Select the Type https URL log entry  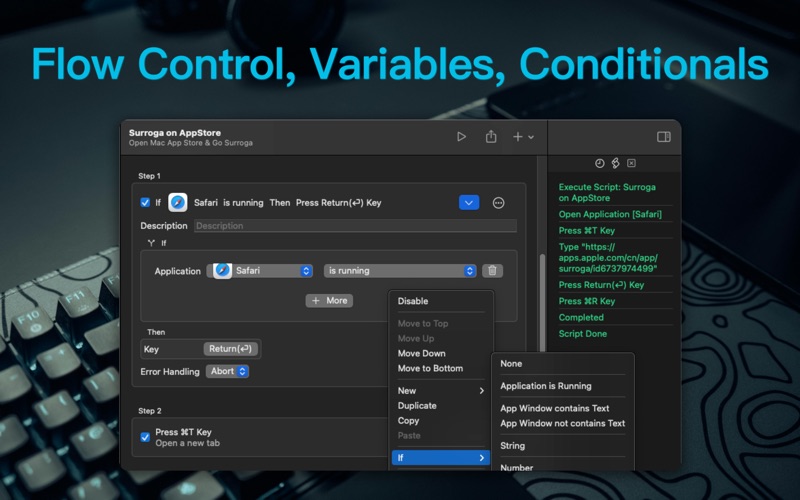(608, 258)
